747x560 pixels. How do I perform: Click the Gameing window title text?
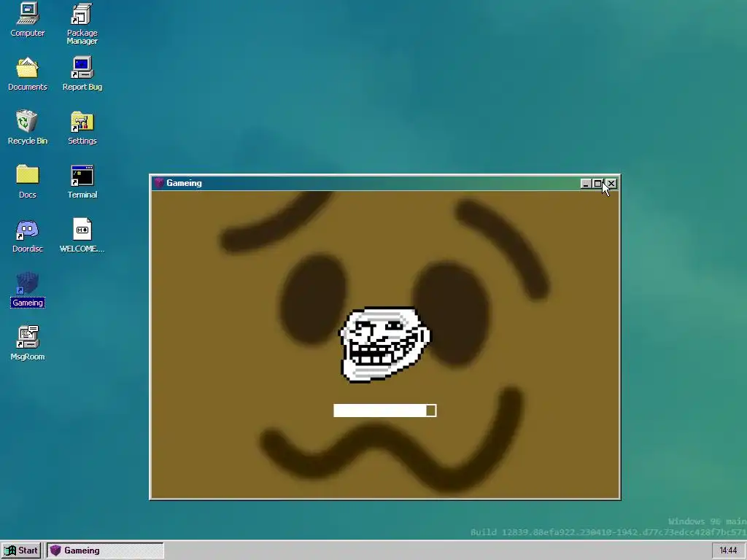coord(184,183)
